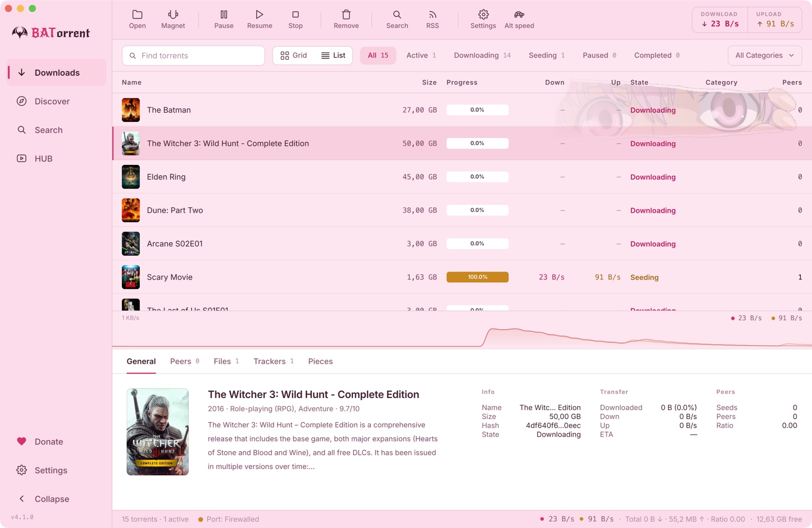Open the Peers details tab
The image size is (812, 528).
point(185,361)
